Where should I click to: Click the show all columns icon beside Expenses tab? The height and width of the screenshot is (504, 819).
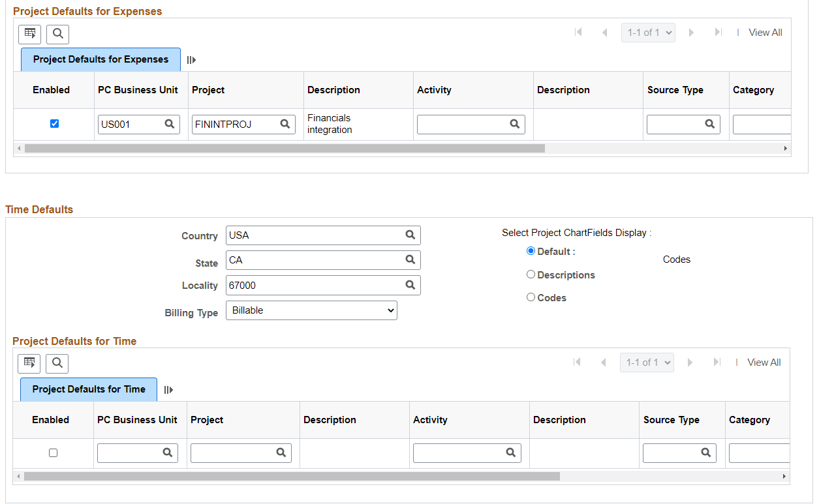pos(191,59)
